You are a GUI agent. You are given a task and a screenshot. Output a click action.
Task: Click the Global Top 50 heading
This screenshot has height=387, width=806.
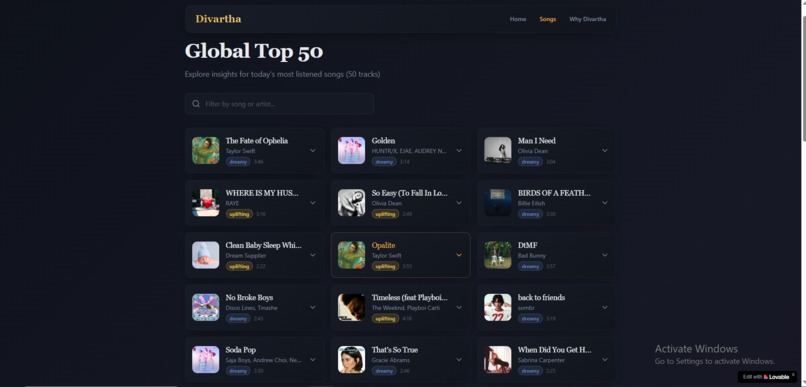pyautogui.click(x=254, y=51)
